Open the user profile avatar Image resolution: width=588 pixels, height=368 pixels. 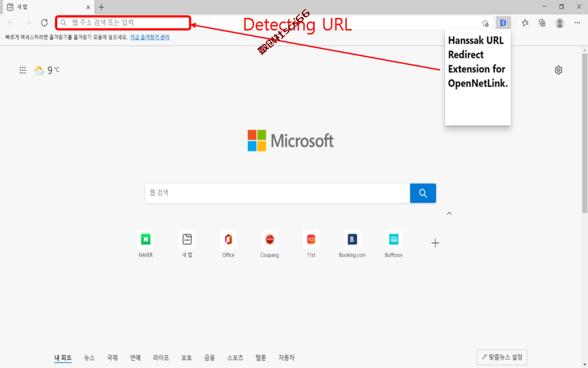(560, 23)
